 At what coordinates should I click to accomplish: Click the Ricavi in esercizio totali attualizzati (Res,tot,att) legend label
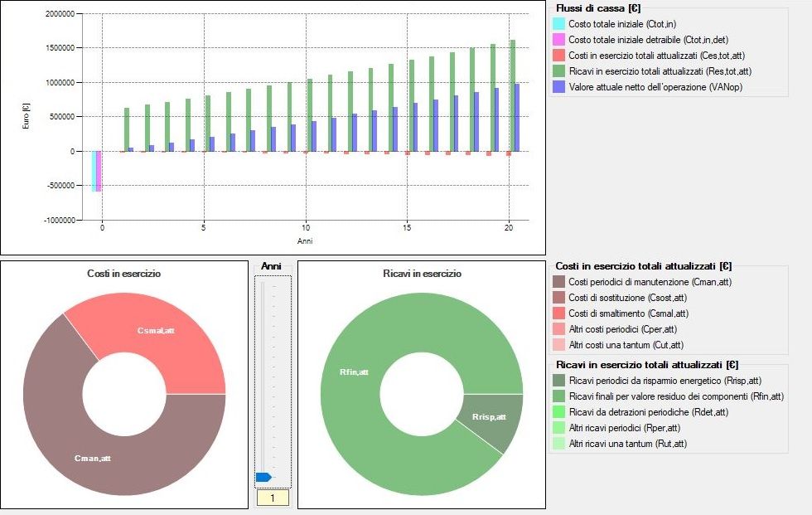pos(660,71)
